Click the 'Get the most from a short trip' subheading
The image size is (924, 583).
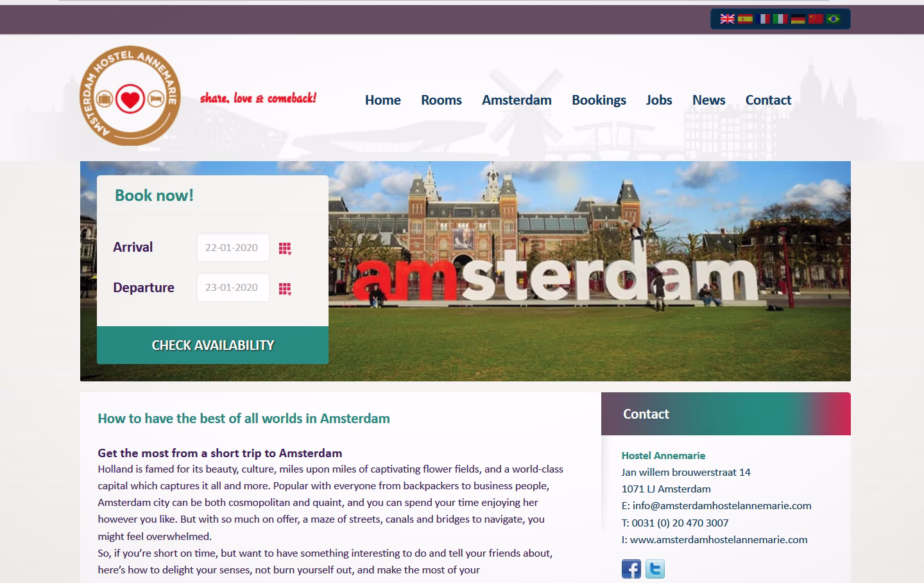point(220,453)
